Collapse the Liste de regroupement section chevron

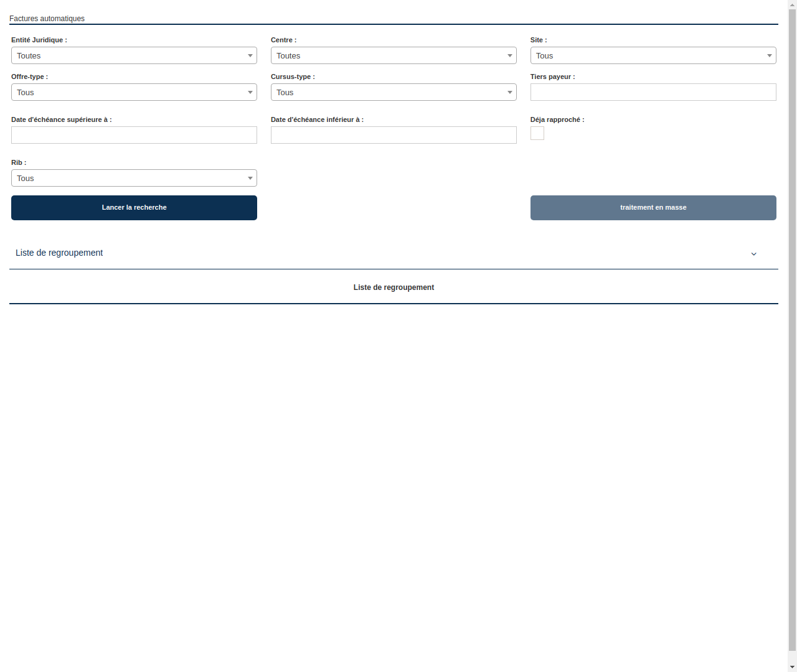pos(754,254)
